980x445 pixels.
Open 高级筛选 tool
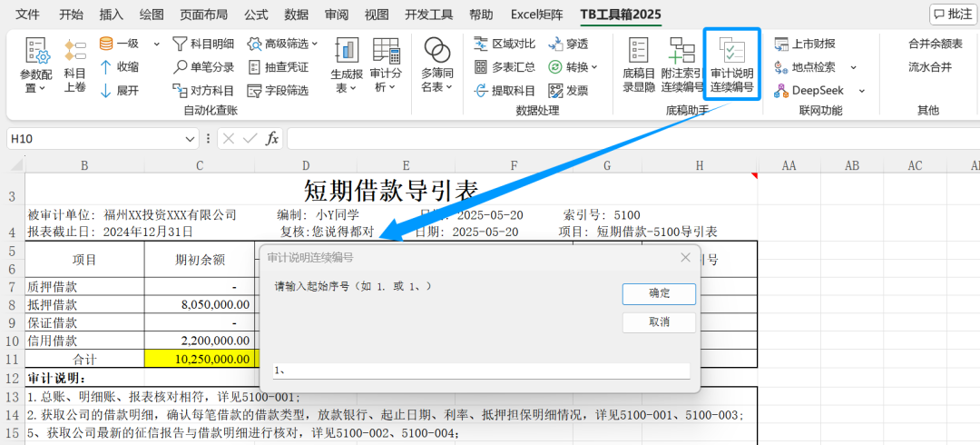(282, 44)
